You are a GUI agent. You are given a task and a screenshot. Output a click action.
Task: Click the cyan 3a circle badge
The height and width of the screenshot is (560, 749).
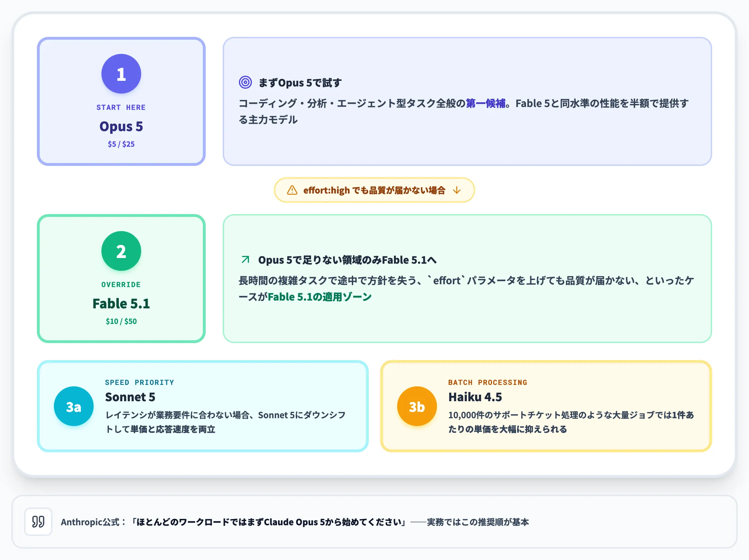click(74, 406)
